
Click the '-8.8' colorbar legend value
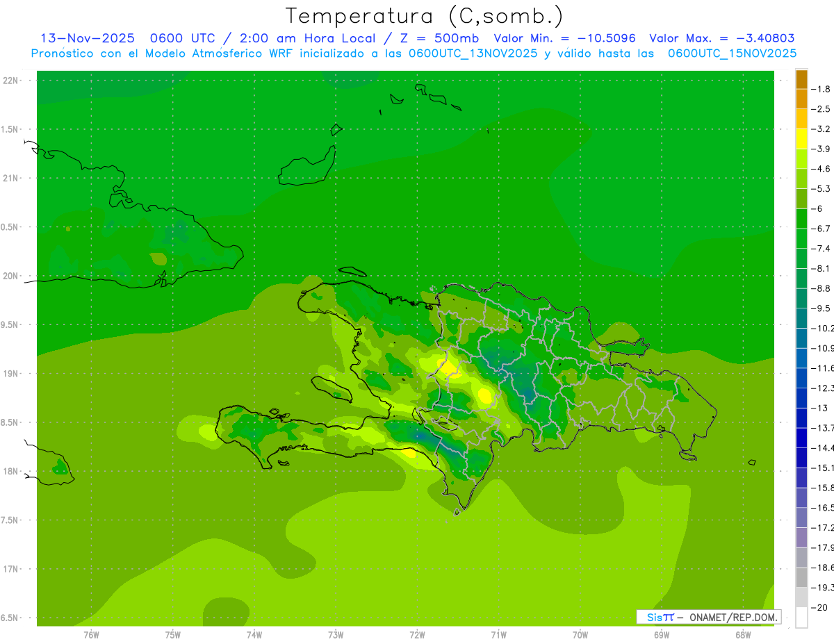(821, 288)
